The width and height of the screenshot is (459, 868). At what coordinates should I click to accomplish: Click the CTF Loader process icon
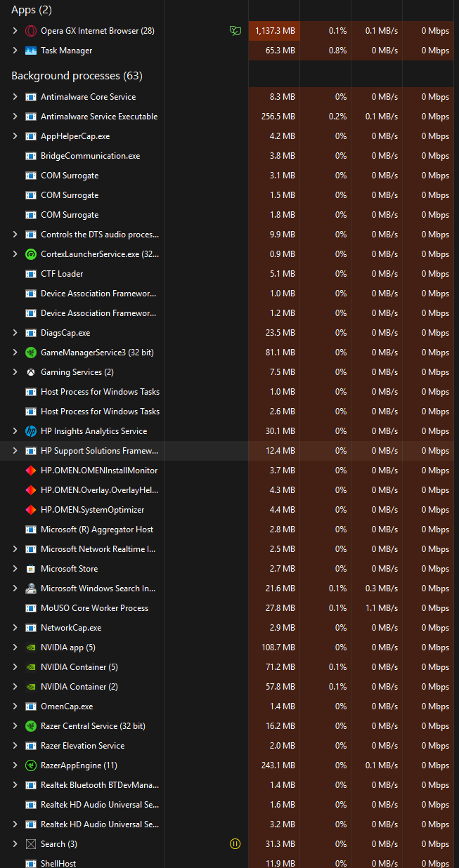[31, 274]
